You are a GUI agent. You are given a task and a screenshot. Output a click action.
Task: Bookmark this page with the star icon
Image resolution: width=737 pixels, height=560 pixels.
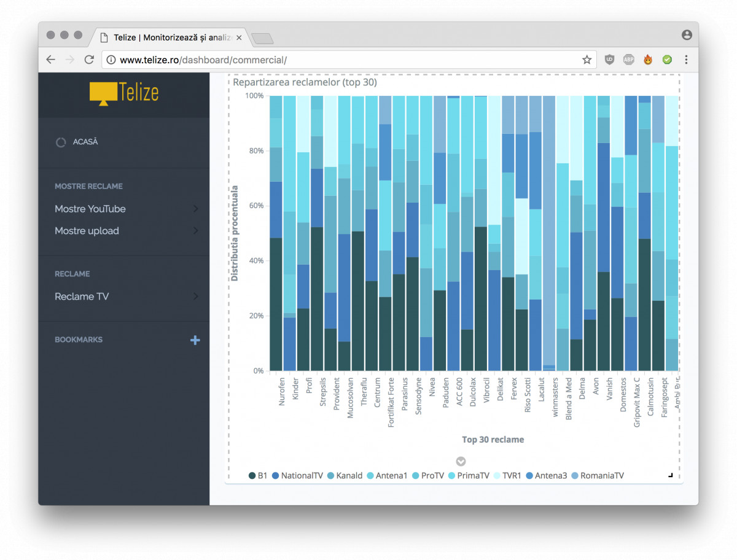click(587, 60)
